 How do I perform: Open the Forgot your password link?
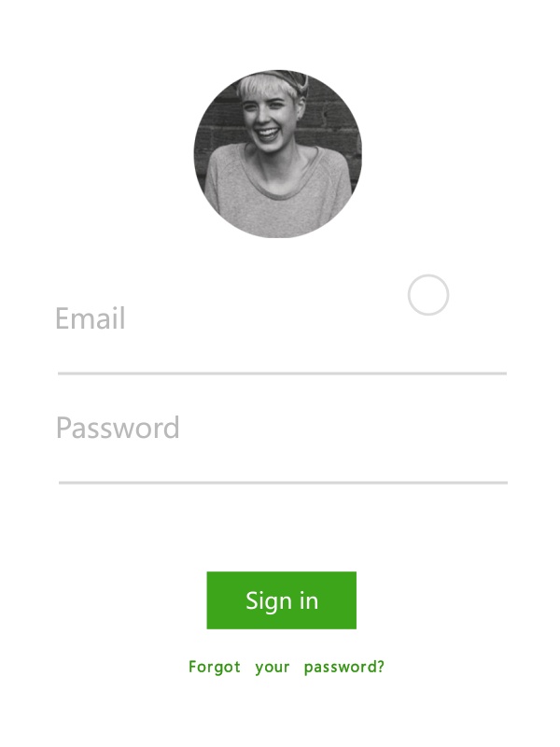pos(287,667)
